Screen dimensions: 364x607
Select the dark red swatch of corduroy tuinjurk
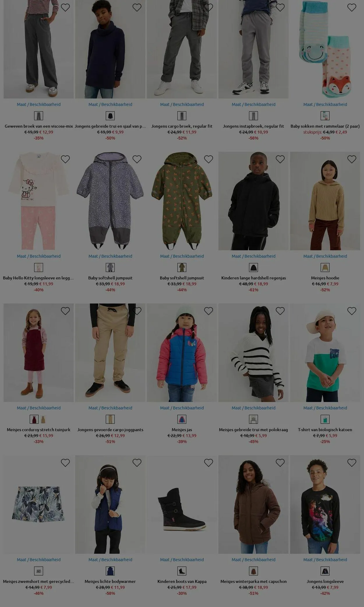point(34,419)
